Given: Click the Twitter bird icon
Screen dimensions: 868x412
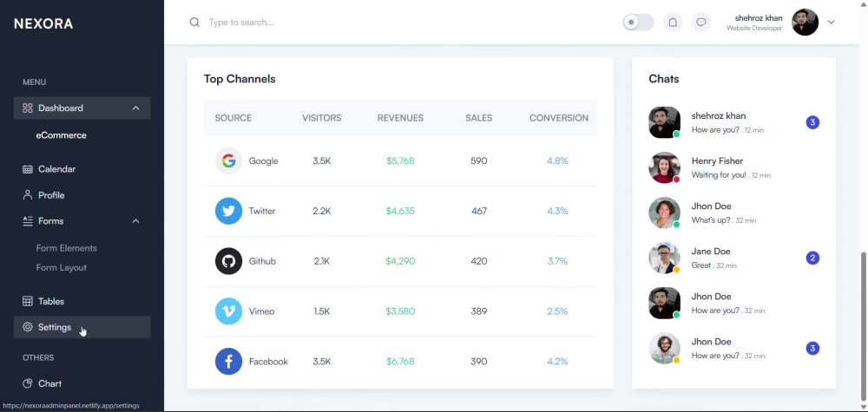Looking at the screenshot, I should click(228, 211).
